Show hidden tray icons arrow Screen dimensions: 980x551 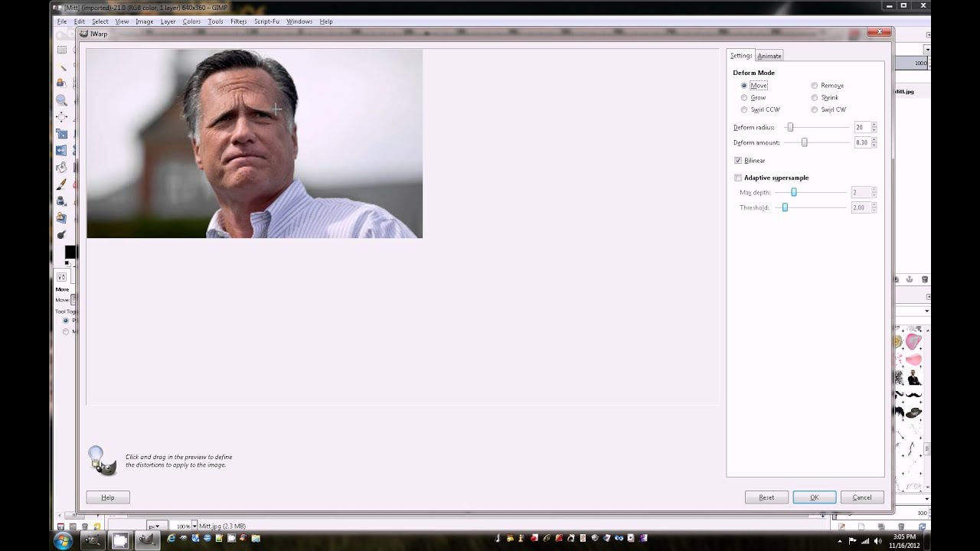840,540
